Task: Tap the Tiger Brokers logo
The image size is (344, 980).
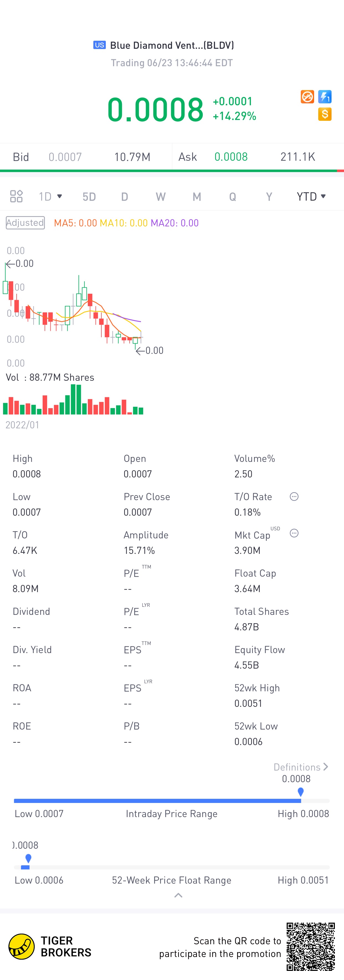Action: click(22, 946)
